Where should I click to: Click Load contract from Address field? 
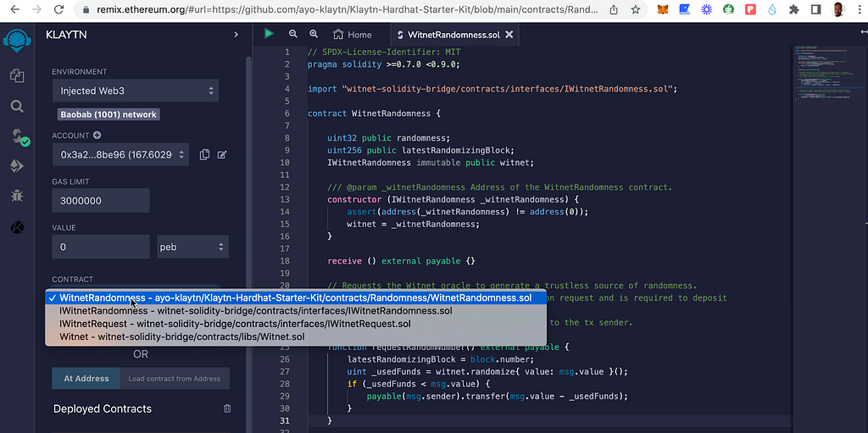[175, 379]
